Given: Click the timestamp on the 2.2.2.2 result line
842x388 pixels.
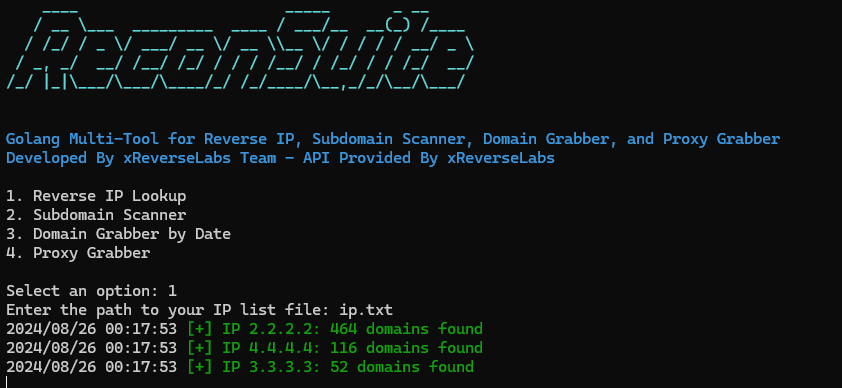Looking at the screenshot, I should coord(91,329).
